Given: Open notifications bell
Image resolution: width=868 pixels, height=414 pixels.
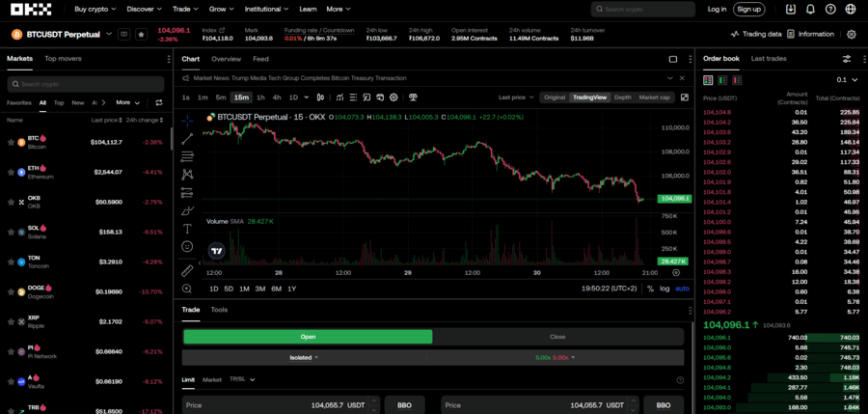Looking at the screenshot, I should point(810,9).
